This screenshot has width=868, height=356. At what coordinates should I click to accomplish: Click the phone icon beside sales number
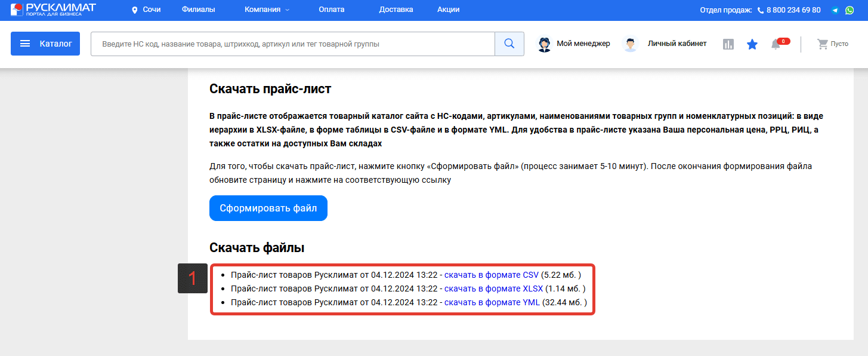tap(760, 10)
